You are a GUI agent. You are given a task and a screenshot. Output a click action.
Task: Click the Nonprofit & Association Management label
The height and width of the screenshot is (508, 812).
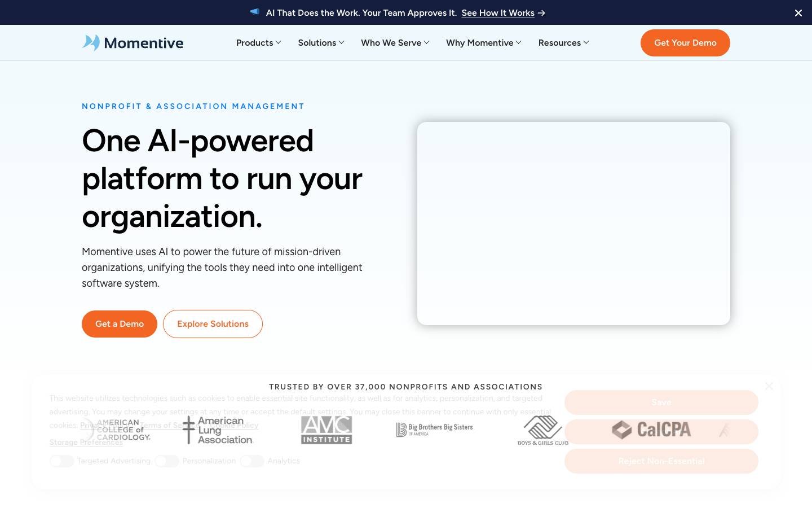click(x=193, y=106)
